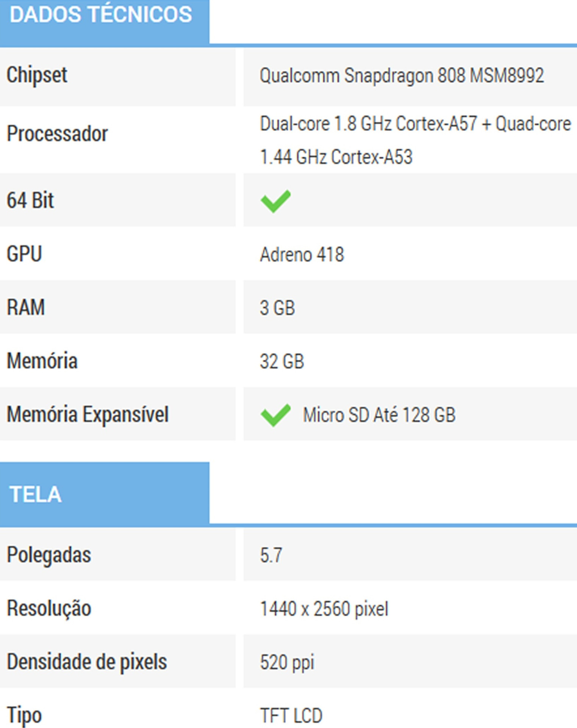This screenshot has width=577, height=728.
Task: Select the 3 GB RAM value
Action: click(x=277, y=308)
